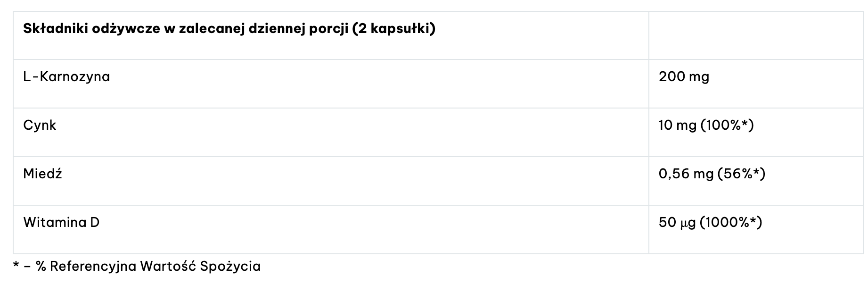
Task: Select the Miedź ingredient label
Action: 42,174
